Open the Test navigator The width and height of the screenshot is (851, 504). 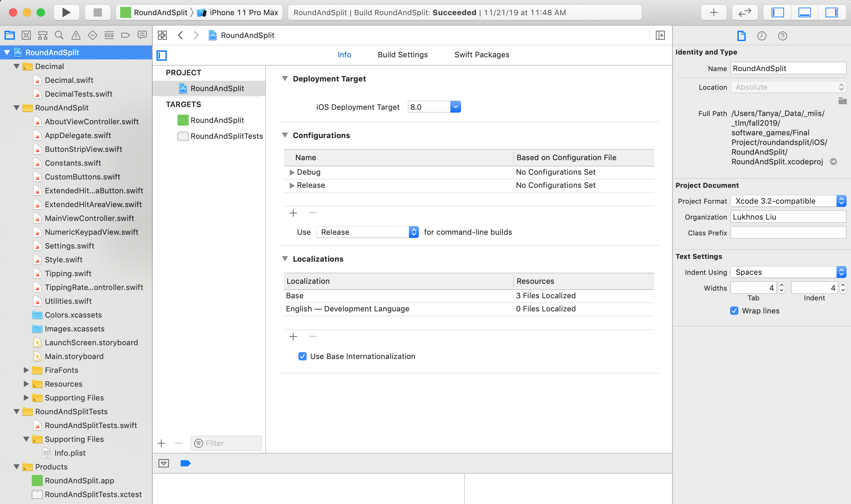tap(93, 35)
